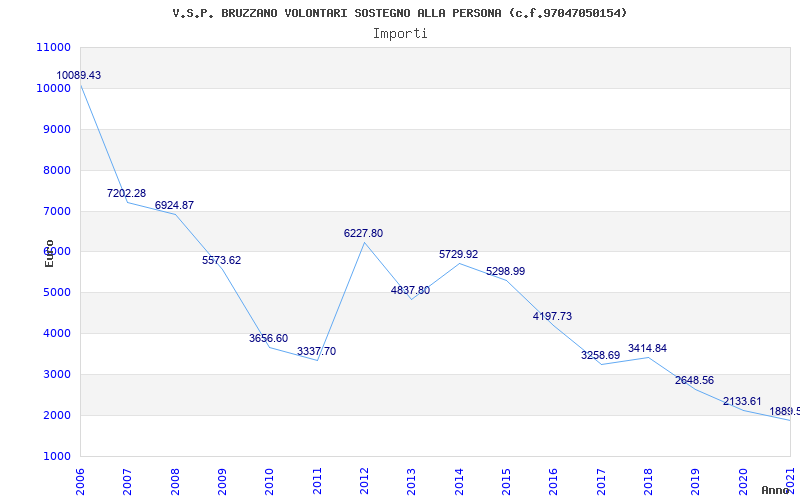The width and height of the screenshot is (800, 500).
Task: Click the Euro y-axis label
Action: point(49,253)
